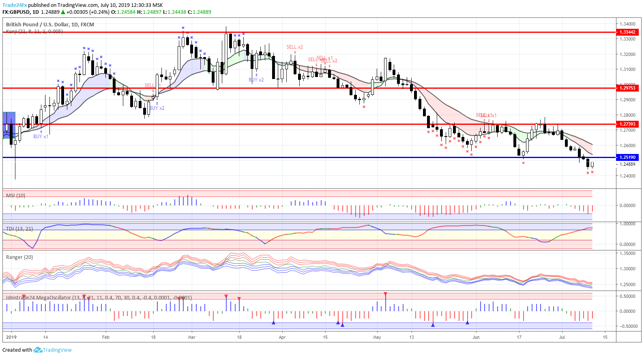Click the SELL x2 signal label near April
The height and width of the screenshot is (357, 644).
295,47
